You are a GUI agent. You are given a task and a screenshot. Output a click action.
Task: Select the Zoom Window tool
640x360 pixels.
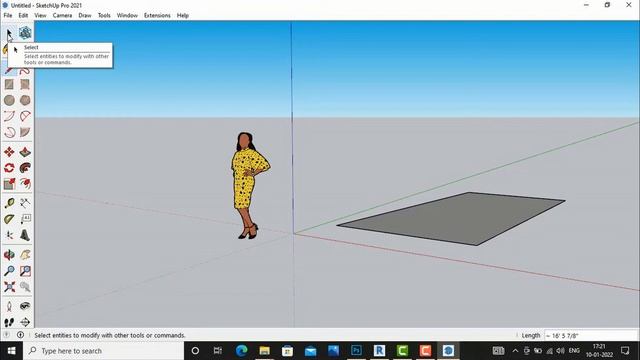point(25,271)
